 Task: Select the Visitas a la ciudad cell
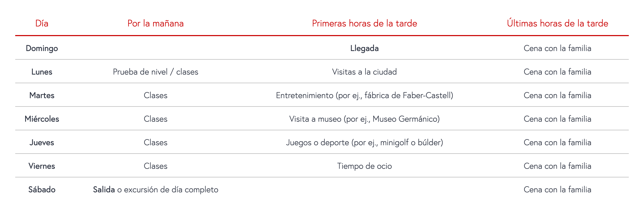pos(364,72)
